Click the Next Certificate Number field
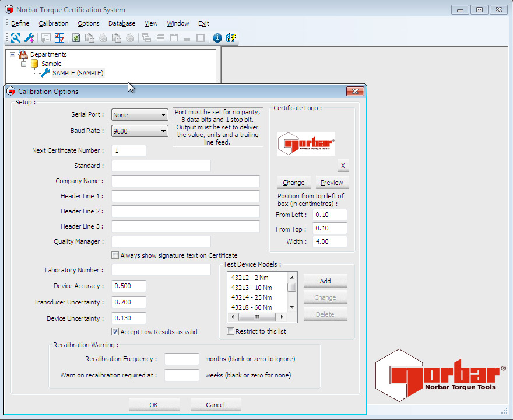Screen dimensions: 513x420 tap(129, 150)
